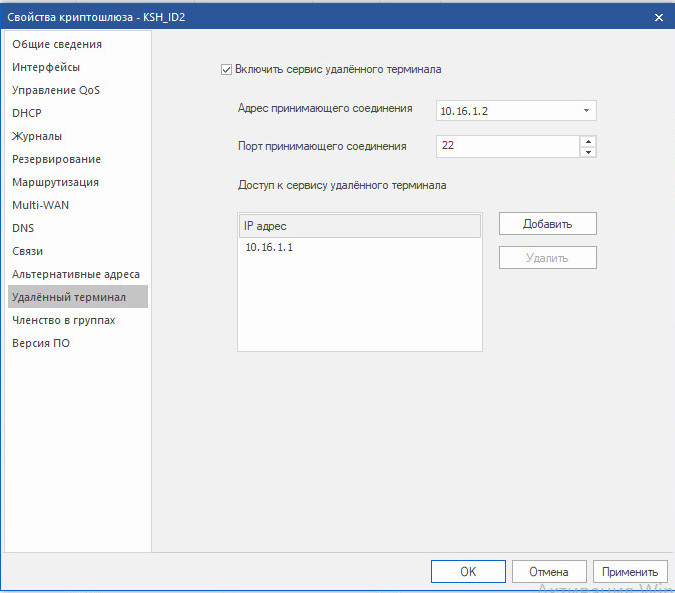Toggle the Включить сервис удалённого терминала checkbox
Image resolution: width=675 pixels, height=593 pixels.
[x=226, y=69]
